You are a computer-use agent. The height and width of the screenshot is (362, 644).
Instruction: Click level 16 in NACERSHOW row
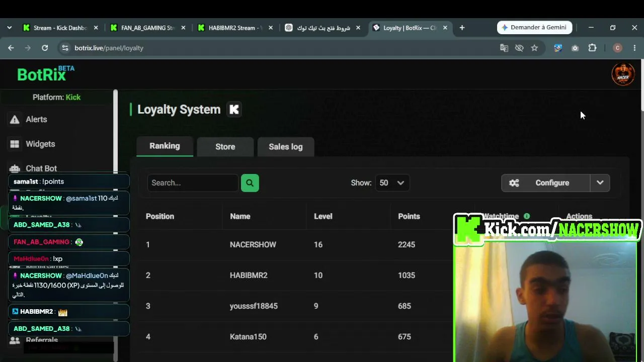318,245
